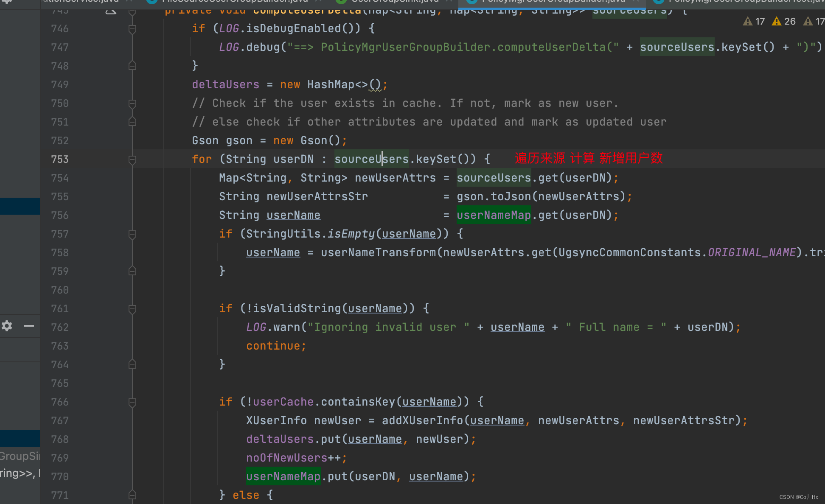Click 'userNameTransform' method on line 758
Viewport: 825px width, 504px height.
379,252
